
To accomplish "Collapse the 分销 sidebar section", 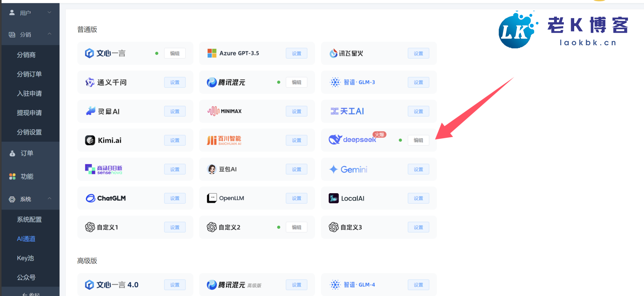I will tap(30, 35).
